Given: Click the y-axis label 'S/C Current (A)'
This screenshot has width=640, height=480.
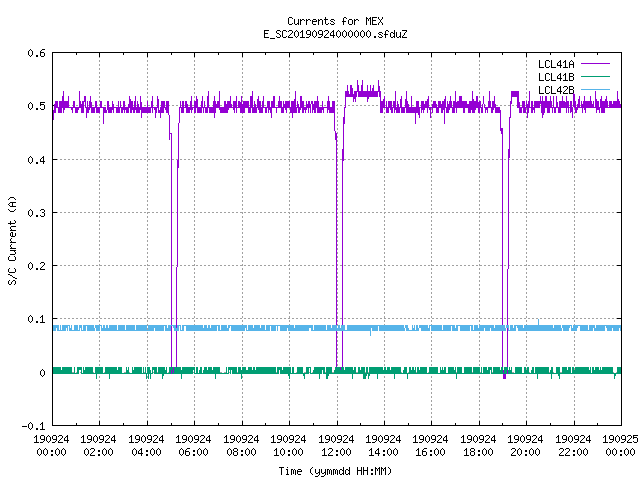Looking at the screenshot, I should [13, 240].
